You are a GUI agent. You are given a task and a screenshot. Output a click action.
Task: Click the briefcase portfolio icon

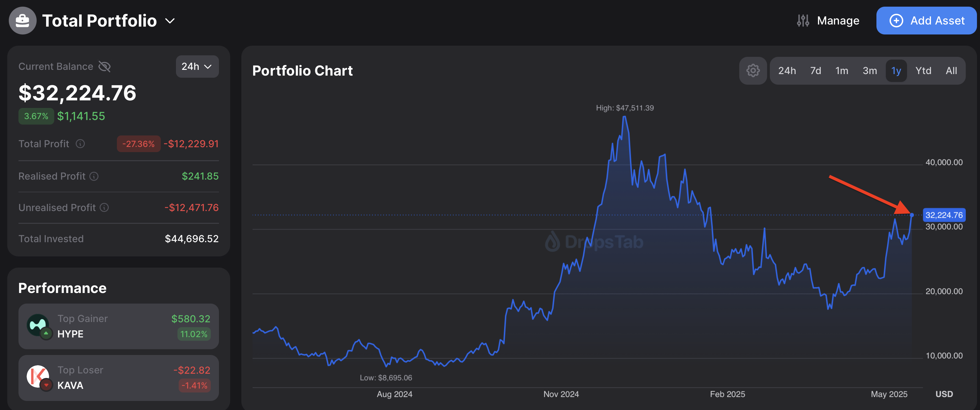22,21
